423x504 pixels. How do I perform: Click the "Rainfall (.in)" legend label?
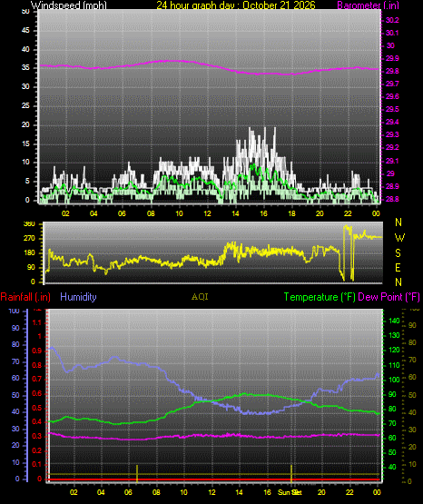point(25,297)
